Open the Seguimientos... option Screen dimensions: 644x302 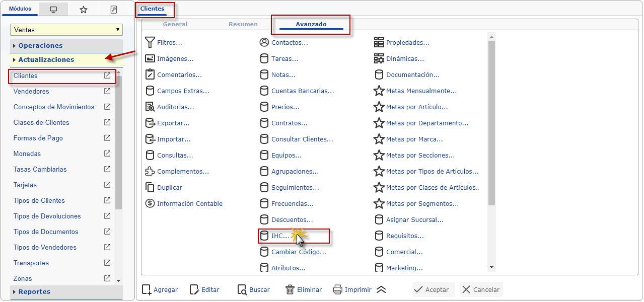coord(295,187)
